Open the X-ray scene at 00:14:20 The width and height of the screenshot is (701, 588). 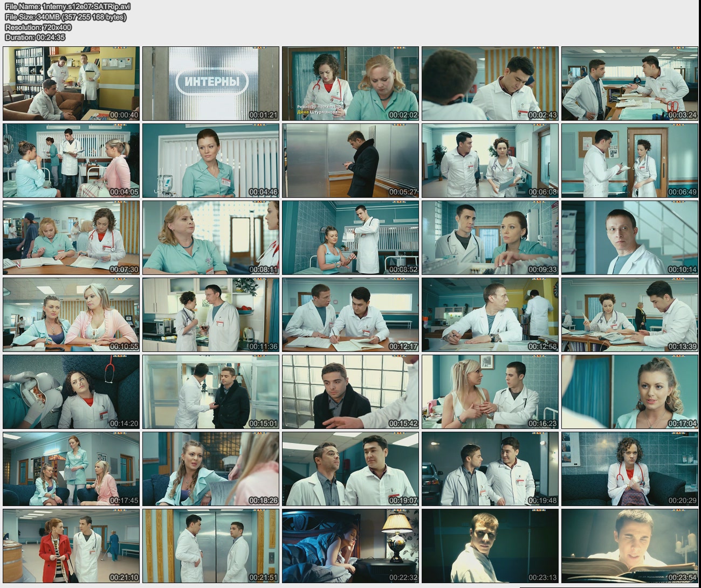71,392
